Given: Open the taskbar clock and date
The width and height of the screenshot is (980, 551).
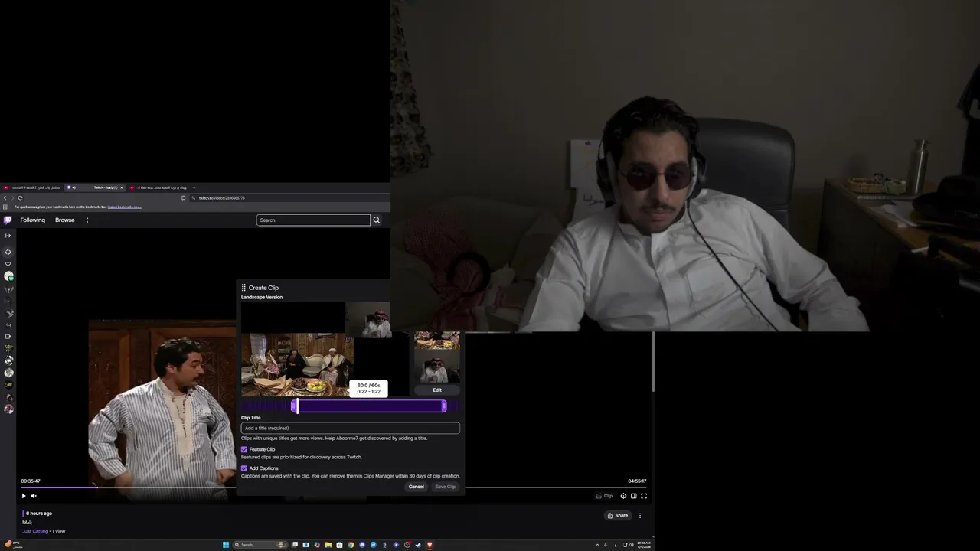Looking at the screenshot, I should pyautogui.click(x=645, y=545).
